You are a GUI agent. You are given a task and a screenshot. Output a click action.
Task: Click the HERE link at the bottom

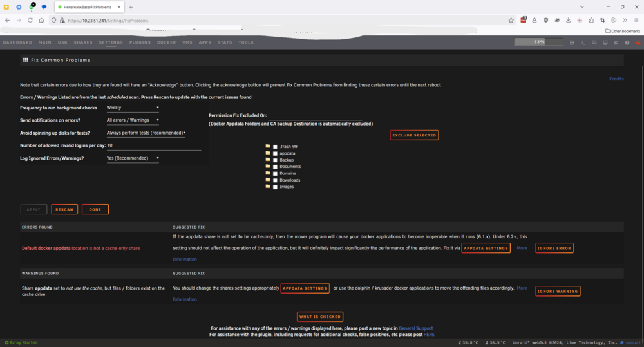(429, 335)
